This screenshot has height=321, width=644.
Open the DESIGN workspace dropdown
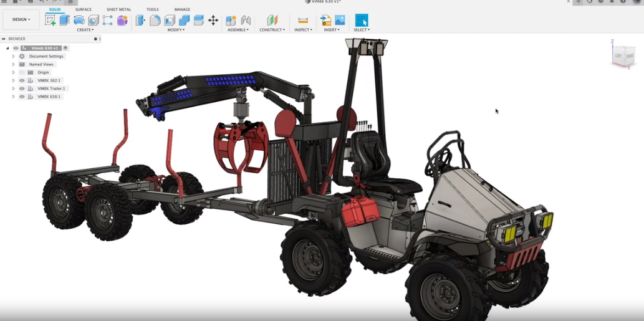pyautogui.click(x=21, y=19)
